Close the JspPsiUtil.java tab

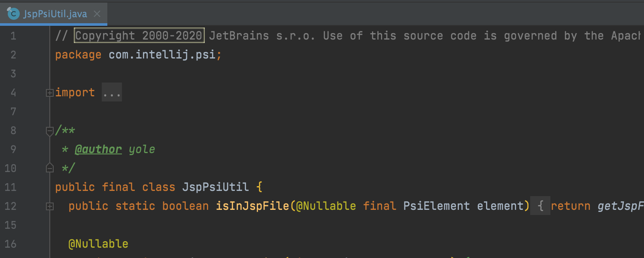click(x=97, y=14)
